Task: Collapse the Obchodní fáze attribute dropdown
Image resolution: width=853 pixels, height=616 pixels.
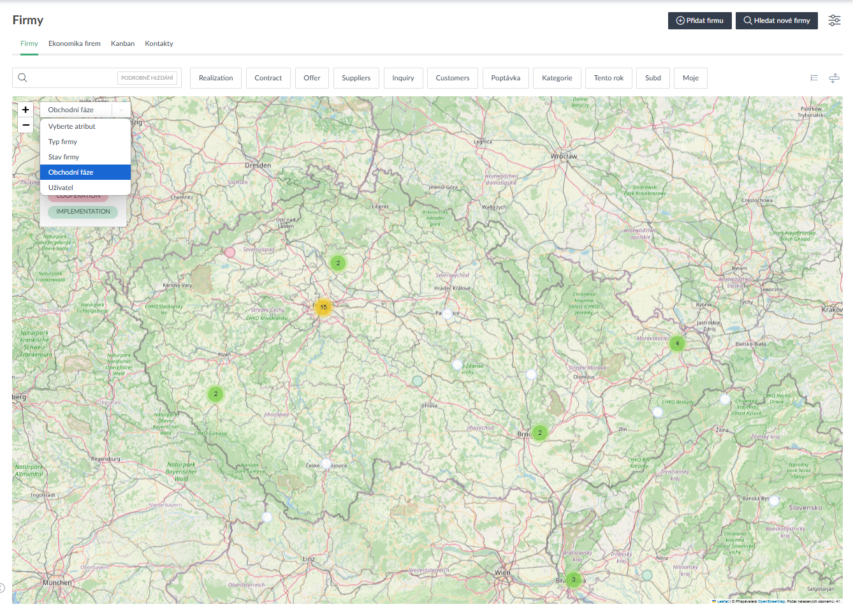Action: point(121,110)
